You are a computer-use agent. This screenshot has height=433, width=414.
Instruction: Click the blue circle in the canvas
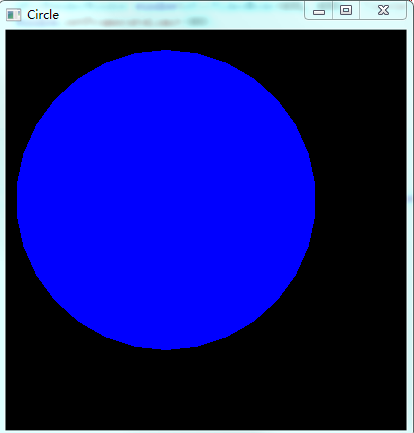[x=166, y=200]
